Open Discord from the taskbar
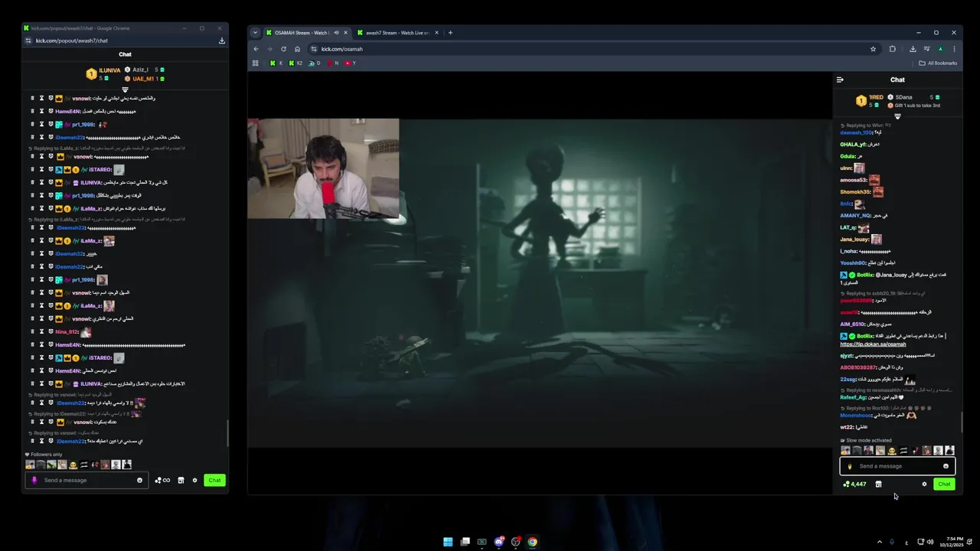 tap(498, 542)
